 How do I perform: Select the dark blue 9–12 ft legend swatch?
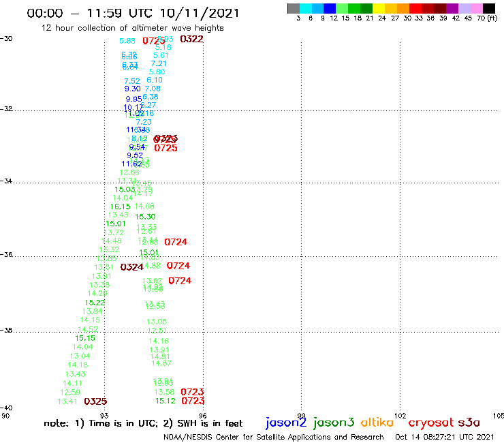330,8
